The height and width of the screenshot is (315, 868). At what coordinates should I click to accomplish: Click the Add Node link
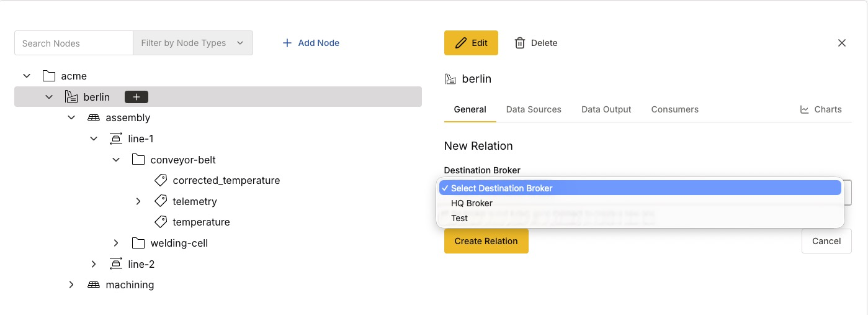point(311,43)
